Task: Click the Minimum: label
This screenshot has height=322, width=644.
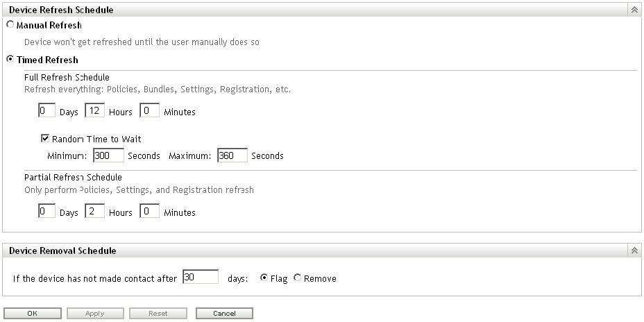Action: point(67,156)
